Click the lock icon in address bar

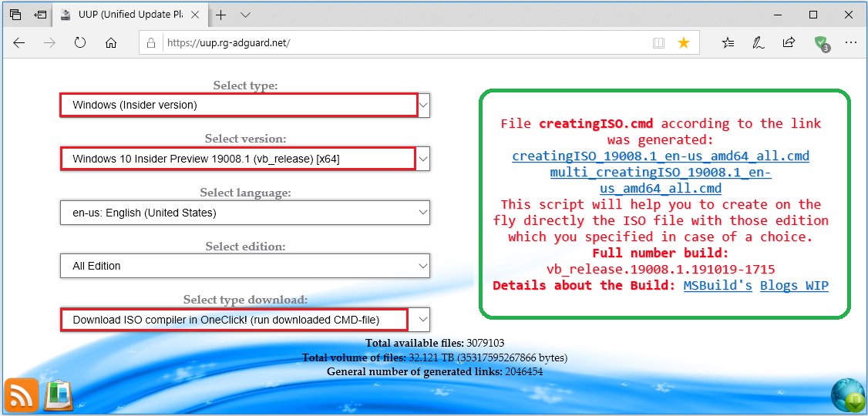(x=150, y=43)
